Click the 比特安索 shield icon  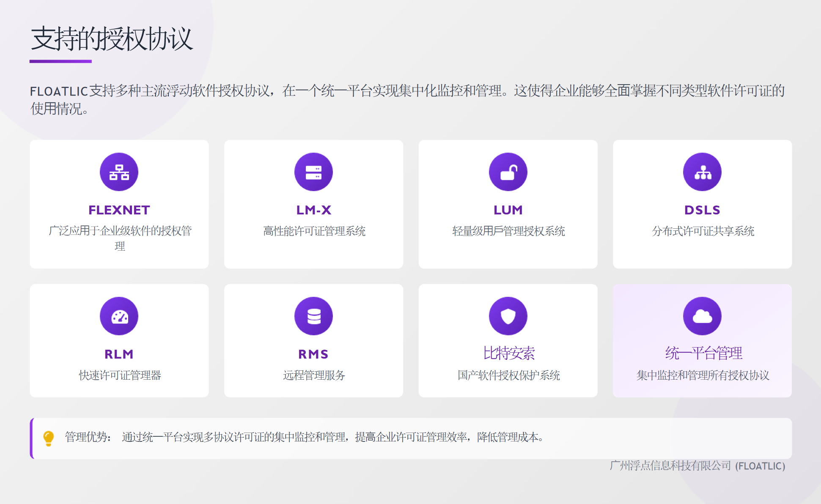[x=508, y=316]
